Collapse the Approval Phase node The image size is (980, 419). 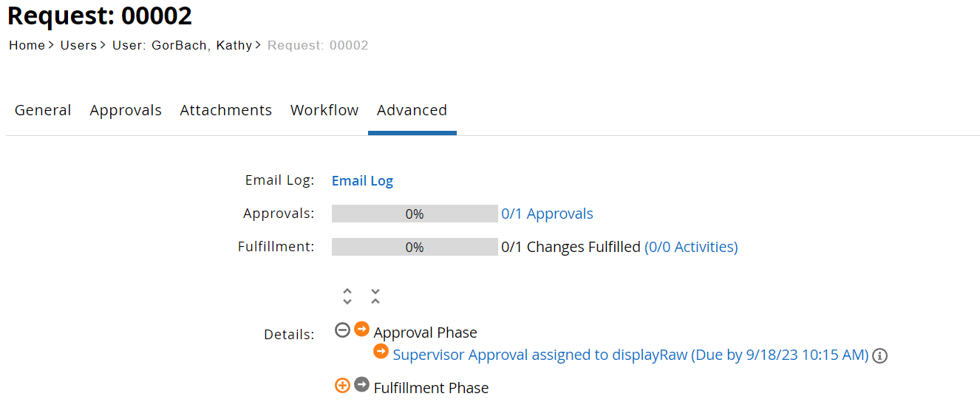(x=342, y=330)
